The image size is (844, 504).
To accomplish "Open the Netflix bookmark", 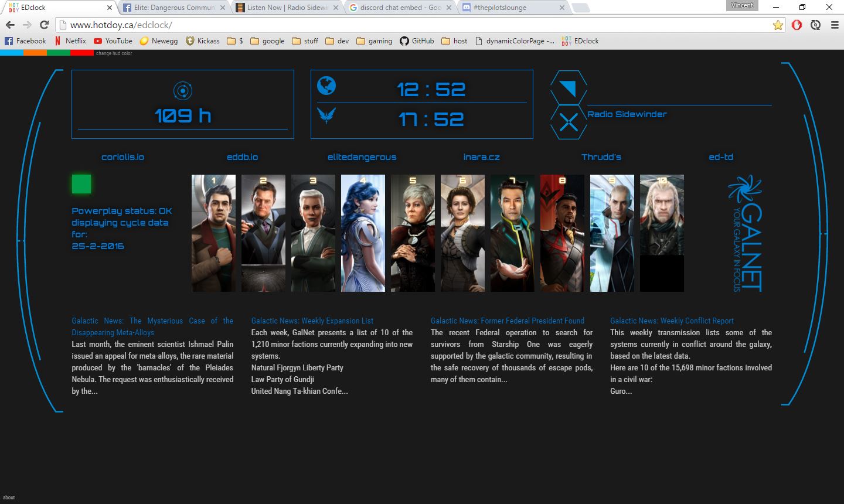I will coord(70,41).
